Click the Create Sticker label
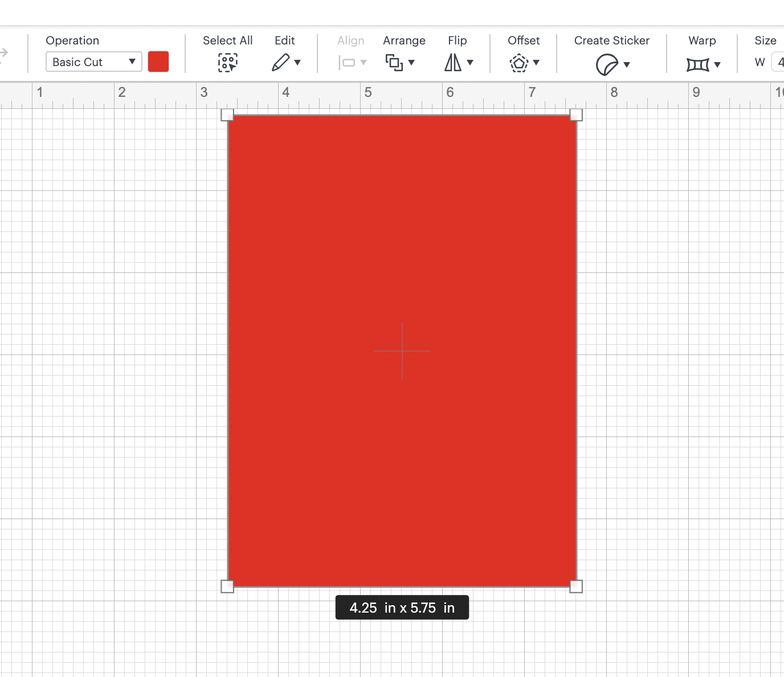Screen dimensions: 784x677 coord(612,40)
